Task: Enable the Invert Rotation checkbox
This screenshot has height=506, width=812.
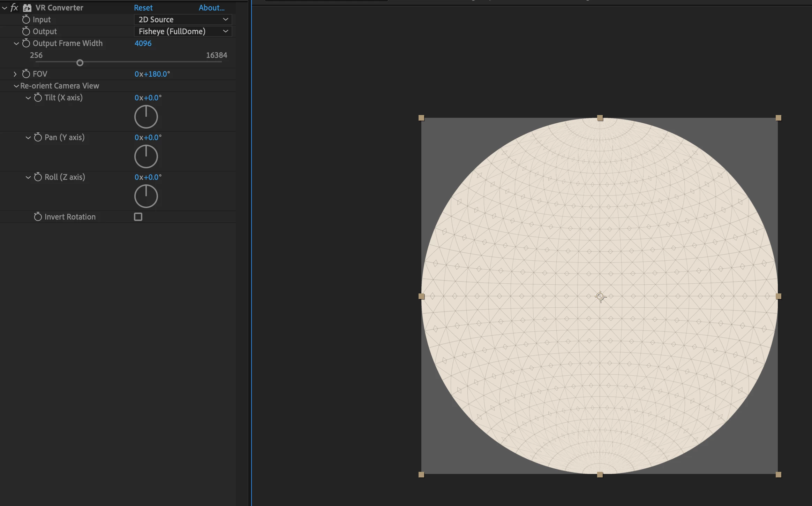Action: [138, 217]
